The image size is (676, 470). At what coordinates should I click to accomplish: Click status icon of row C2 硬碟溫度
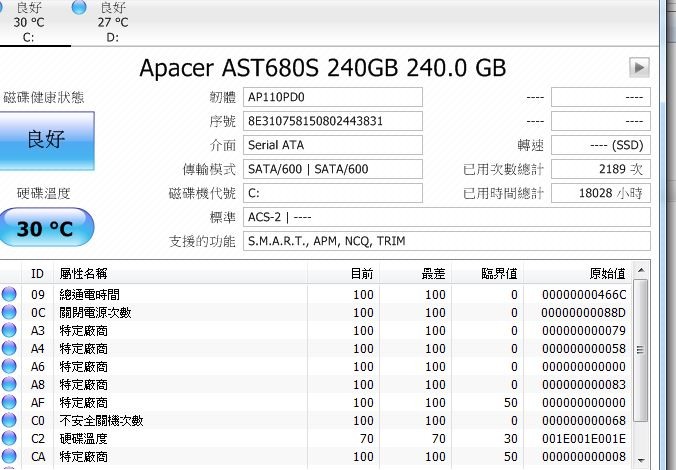9,439
